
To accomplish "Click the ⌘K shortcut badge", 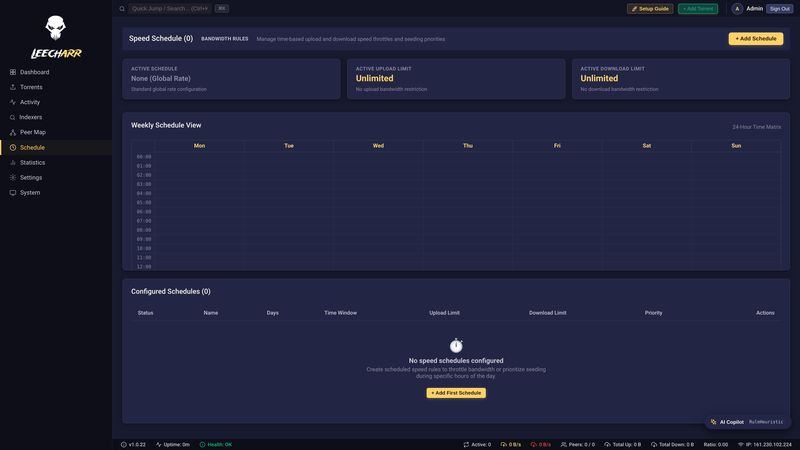I will (x=221, y=9).
